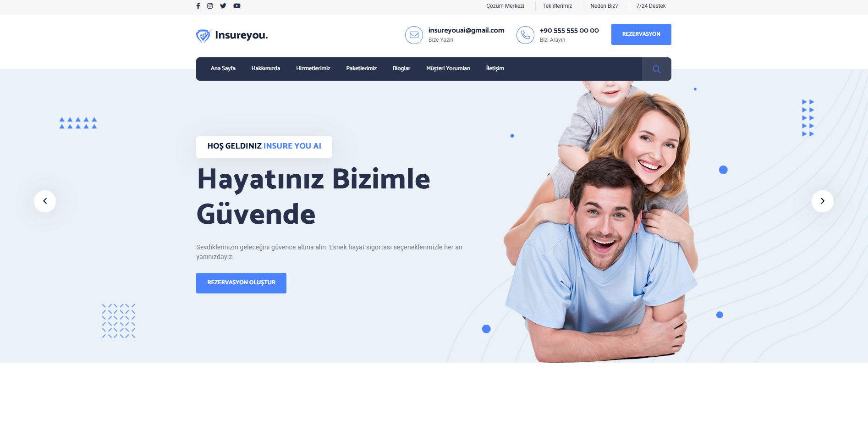The image size is (868, 431).
Task: Click the Bize Yazın label
Action: (441, 40)
